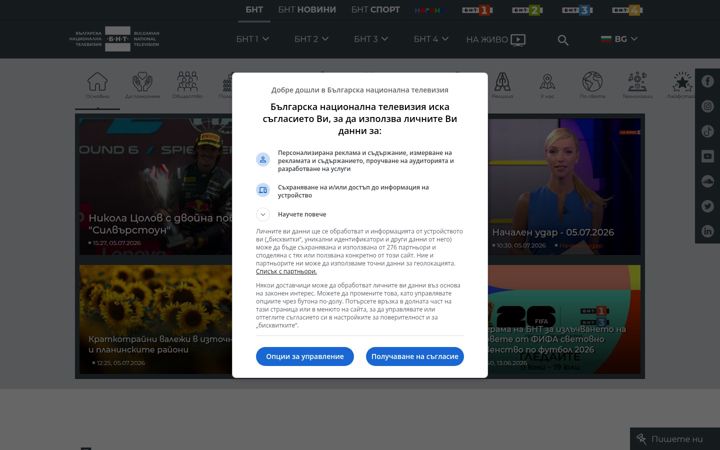Click the magnifier search icon
This screenshot has width=720, height=450.
coord(563,40)
